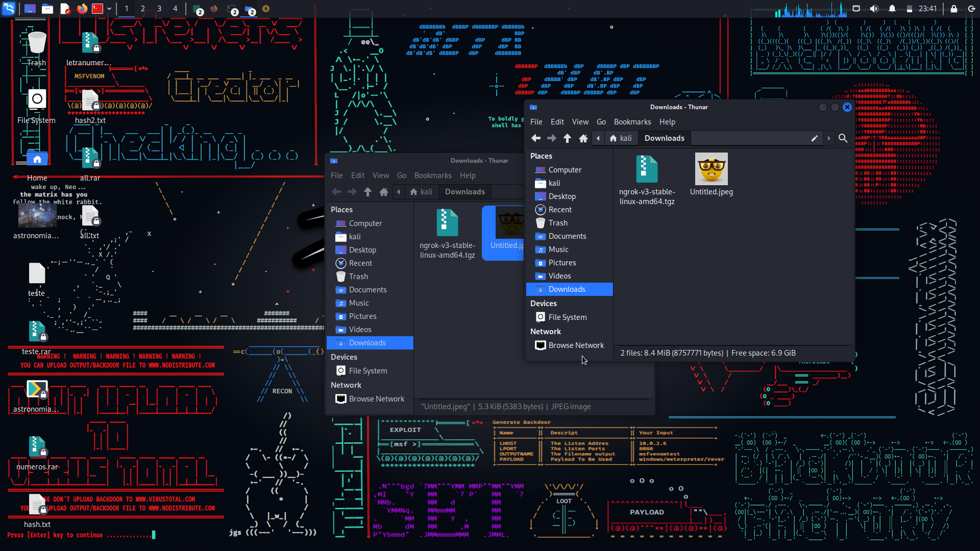The image size is (980, 551).
Task: Select Desktop in front Thunar sidebar
Action: click(569, 196)
